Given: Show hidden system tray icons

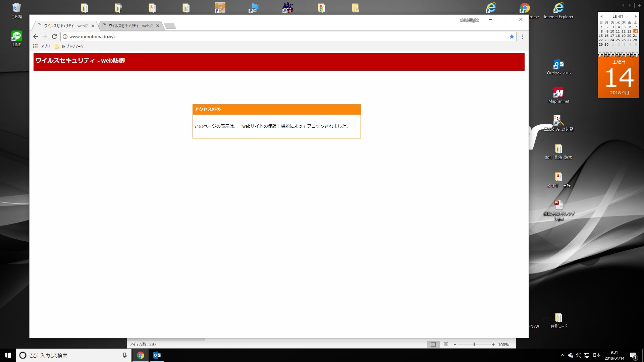Looking at the screenshot, I should [562, 355].
